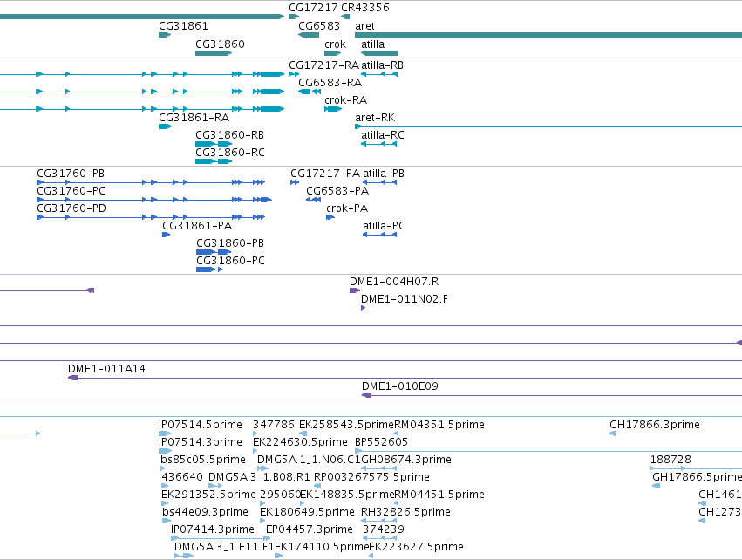Open the DMG5A.3_1.E11.F1 label

(224, 547)
